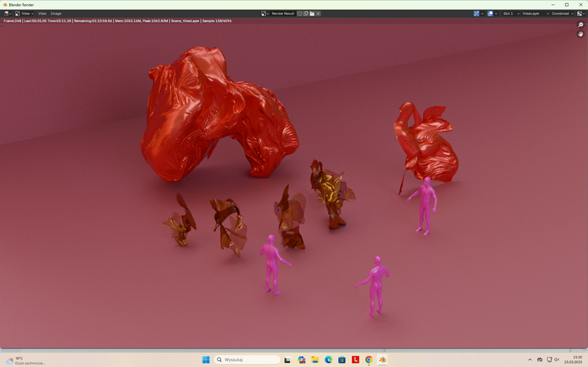The width and height of the screenshot is (588, 367).
Task: Open the image browse dropdown icon
Action: point(265,14)
